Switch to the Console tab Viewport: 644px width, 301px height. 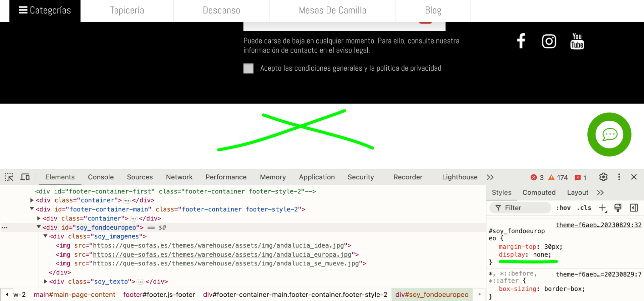pyautogui.click(x=101, y=177)
